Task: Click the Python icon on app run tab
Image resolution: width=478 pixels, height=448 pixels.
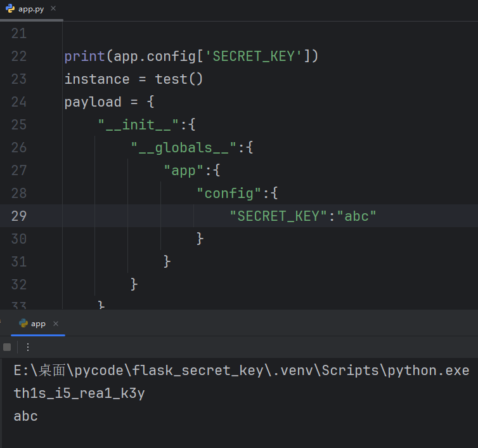Action: [23, 323]
